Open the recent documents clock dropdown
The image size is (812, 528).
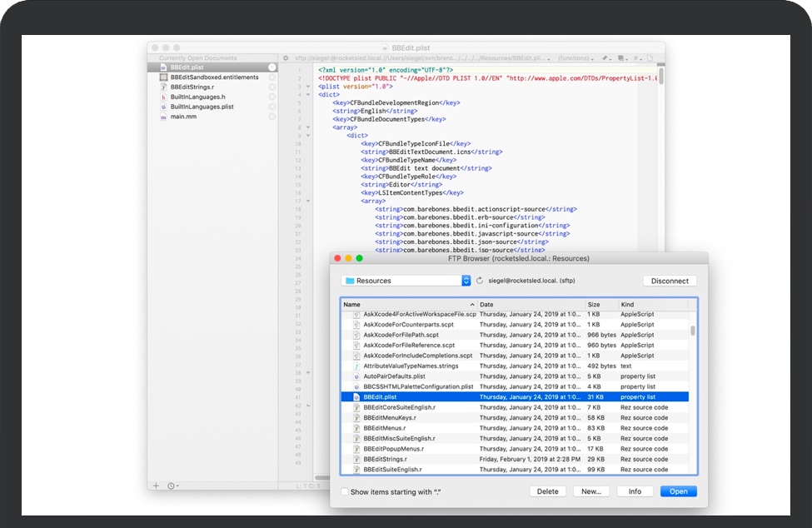[x=172, y=486]
